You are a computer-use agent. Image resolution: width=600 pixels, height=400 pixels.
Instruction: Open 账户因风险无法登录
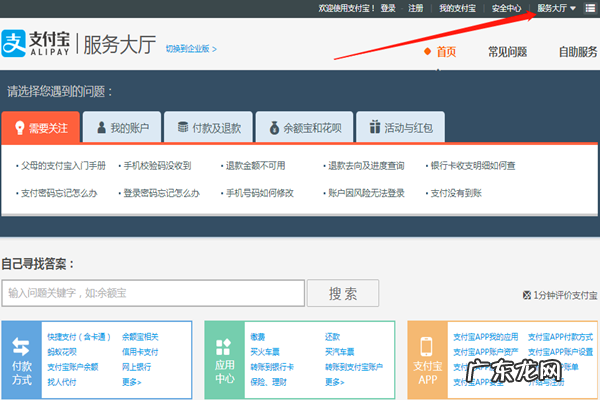(366, 193)
